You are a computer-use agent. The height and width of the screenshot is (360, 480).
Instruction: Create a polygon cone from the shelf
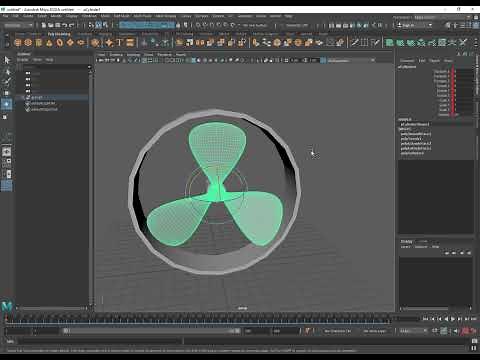[x=49, y=42]
